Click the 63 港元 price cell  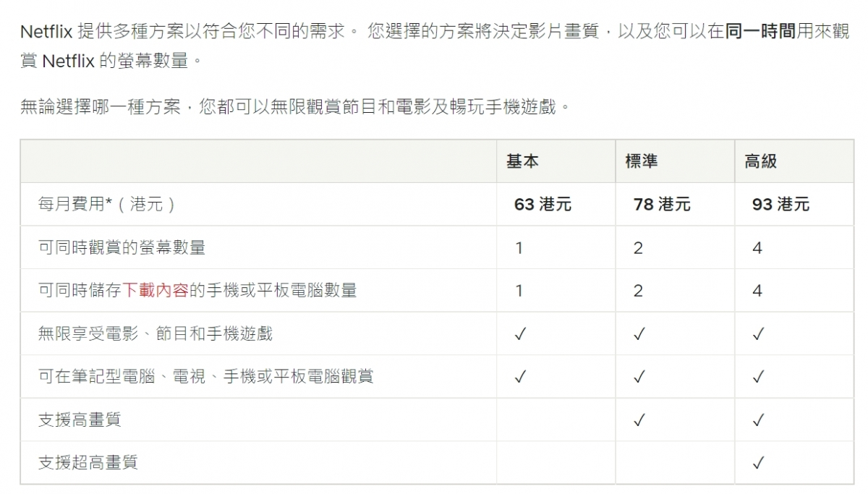click(542, 205)
